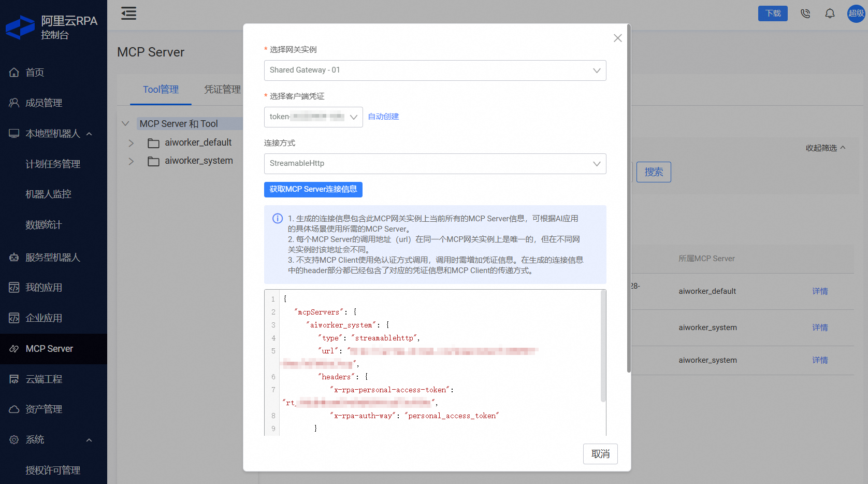Click the 搜索 button
The width and height of the screenshot is (868, 484).
(654, 172)
